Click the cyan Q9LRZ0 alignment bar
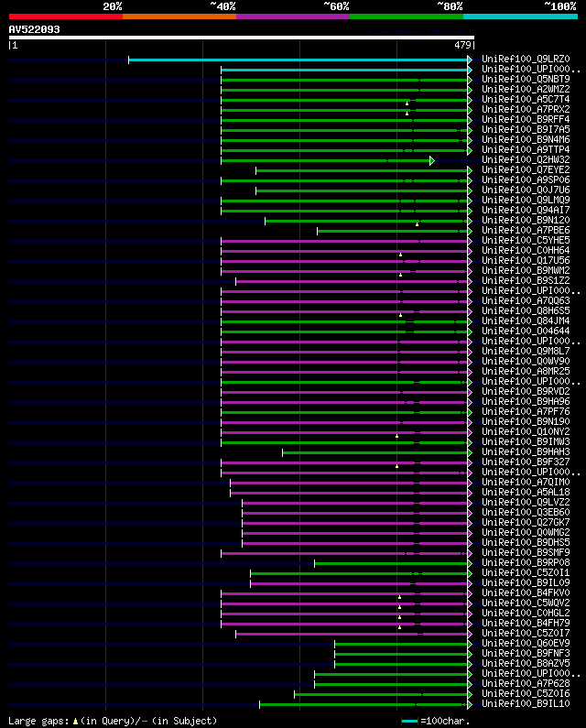This screenshot has height=728, width=586. tap(298, 60)
